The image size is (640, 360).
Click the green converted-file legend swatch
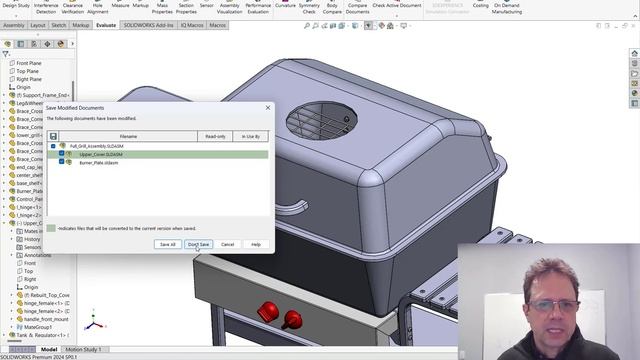(x=51, y=228)
